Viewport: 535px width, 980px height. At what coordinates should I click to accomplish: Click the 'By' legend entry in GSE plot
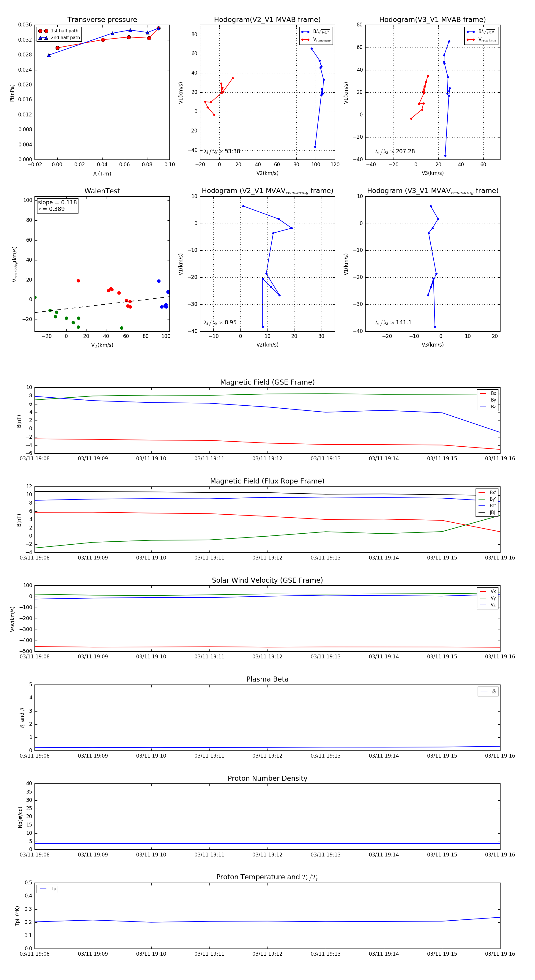pyautogui.click(x=488, y=400)
